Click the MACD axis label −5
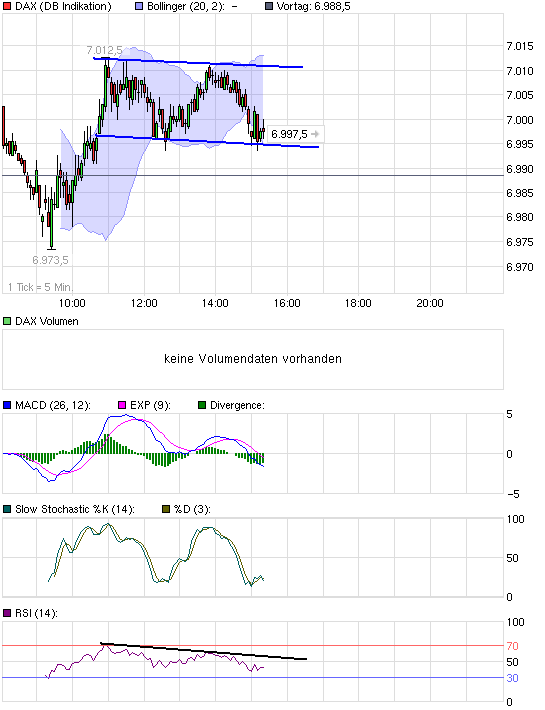 pyautogui.click(x=513, y=494)
